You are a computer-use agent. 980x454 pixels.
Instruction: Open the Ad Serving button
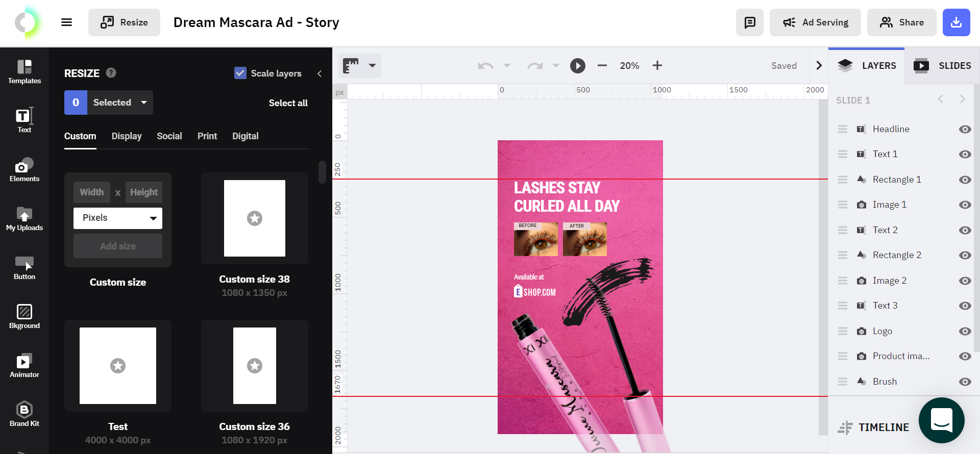815,22
